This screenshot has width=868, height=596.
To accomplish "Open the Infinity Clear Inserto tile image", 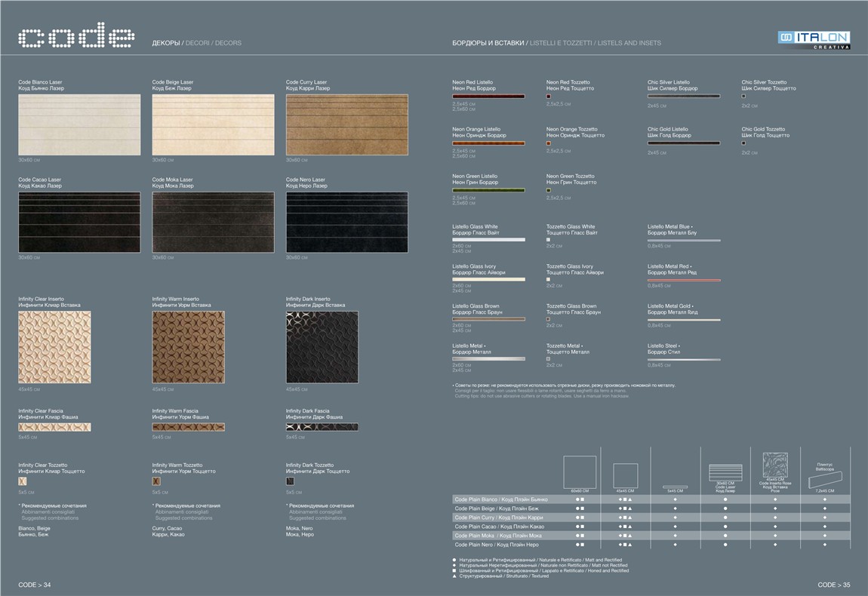I will click(x=54, y=347).
